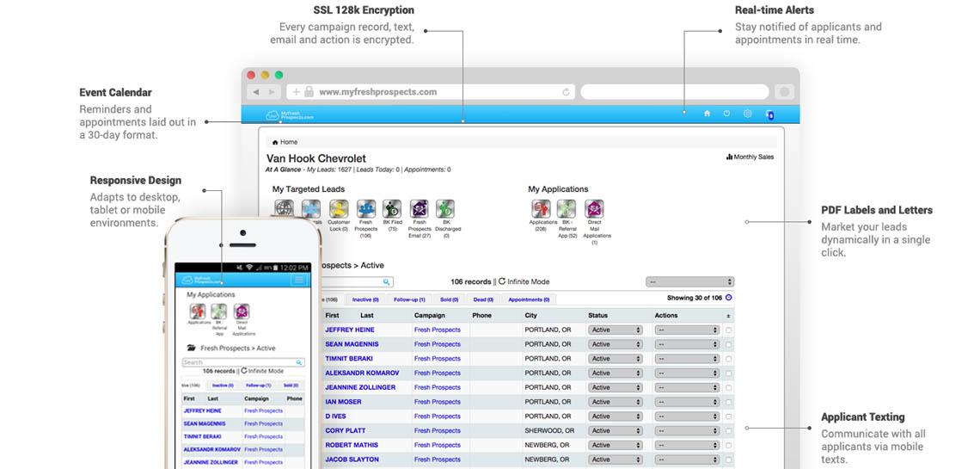
Task: Click the browser address bar URL field
Action: tap(430, 92)
